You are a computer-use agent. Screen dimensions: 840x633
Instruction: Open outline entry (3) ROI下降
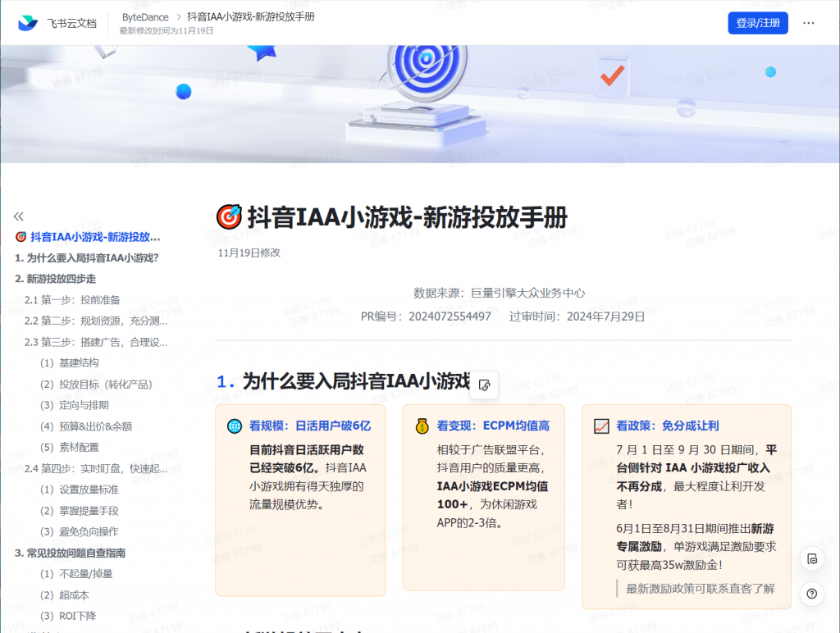point(68,617)
